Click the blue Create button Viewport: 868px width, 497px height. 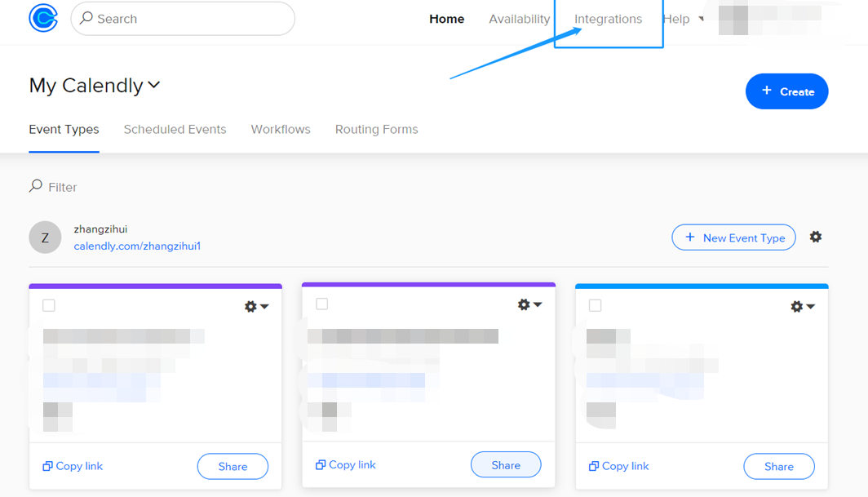click(x=786, y=91)
